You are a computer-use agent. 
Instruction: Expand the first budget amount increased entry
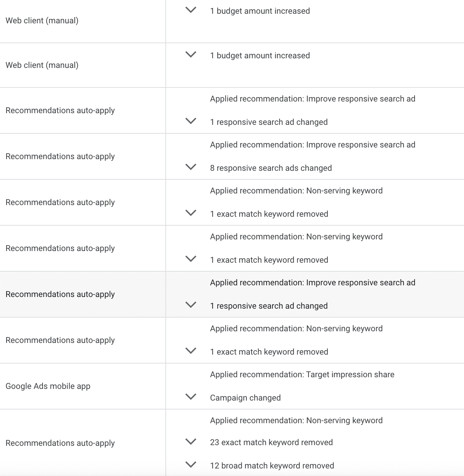[190, 11]
